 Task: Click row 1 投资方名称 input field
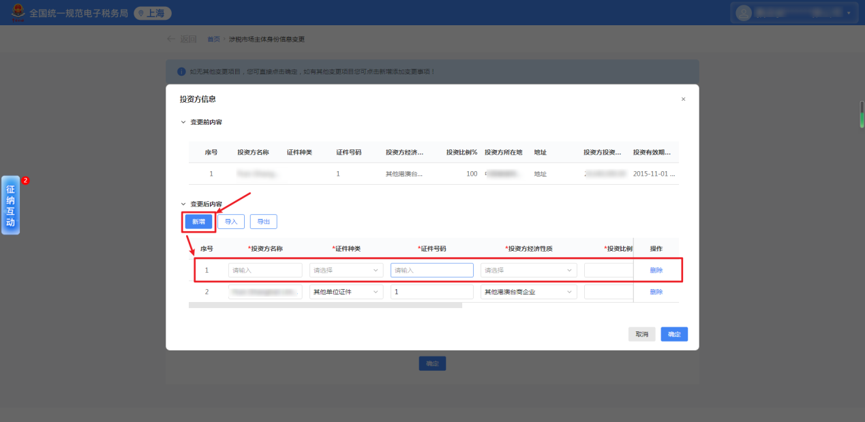(265, 270)
